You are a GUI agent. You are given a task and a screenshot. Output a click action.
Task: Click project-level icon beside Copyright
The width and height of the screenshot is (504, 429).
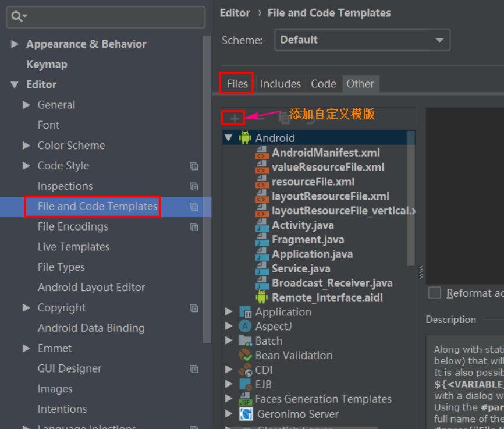194,308
